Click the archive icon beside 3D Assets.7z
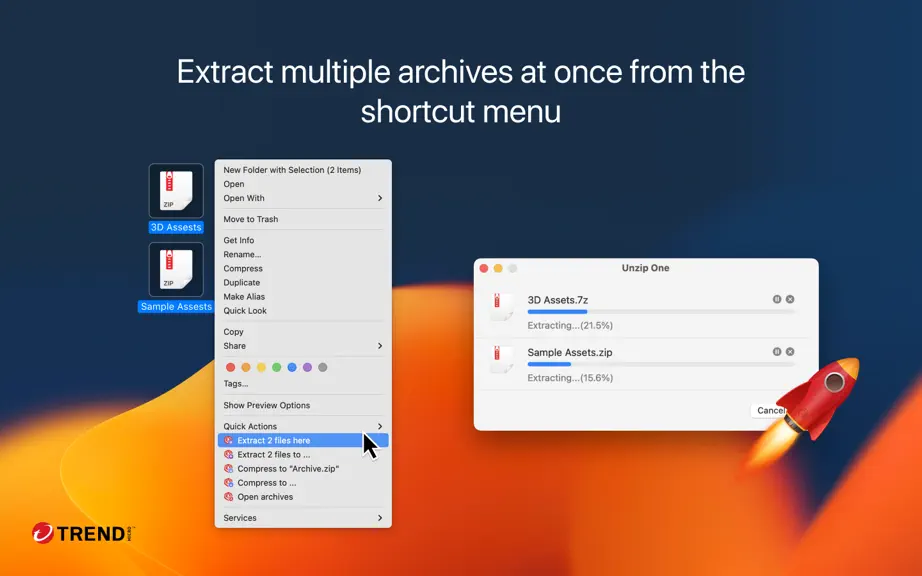This screenshot has height=576, width=922. [500, 307]
